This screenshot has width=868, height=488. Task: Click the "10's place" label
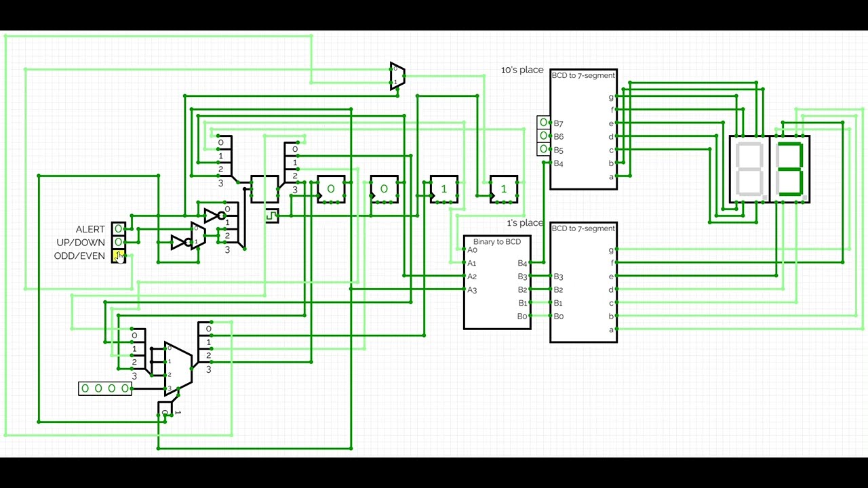(x=522, y=70)
